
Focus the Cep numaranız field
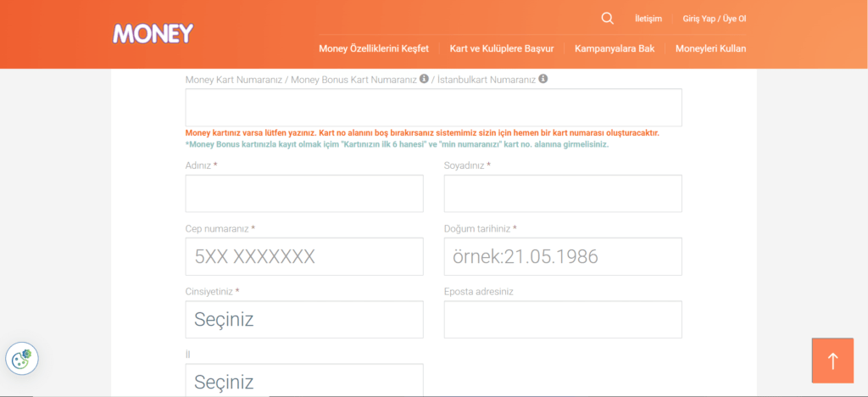pos(304,256)
